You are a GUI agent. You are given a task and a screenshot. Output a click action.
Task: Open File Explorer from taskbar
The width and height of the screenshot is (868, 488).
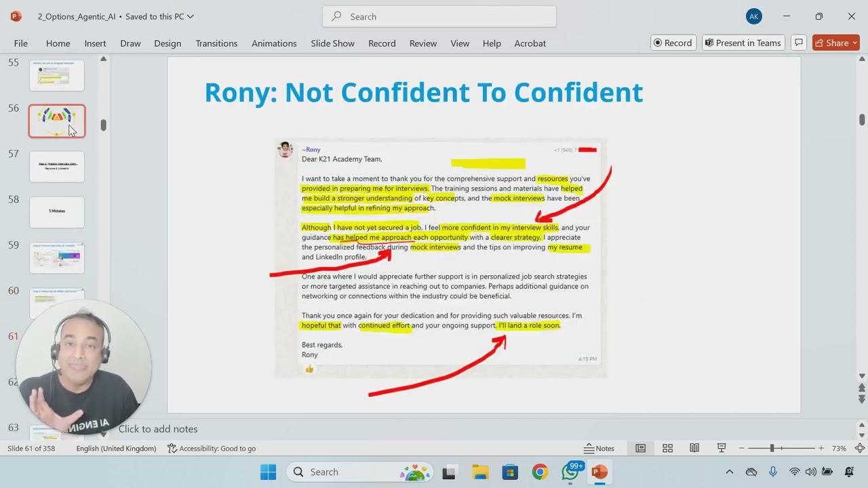click(x=480, y=472)
